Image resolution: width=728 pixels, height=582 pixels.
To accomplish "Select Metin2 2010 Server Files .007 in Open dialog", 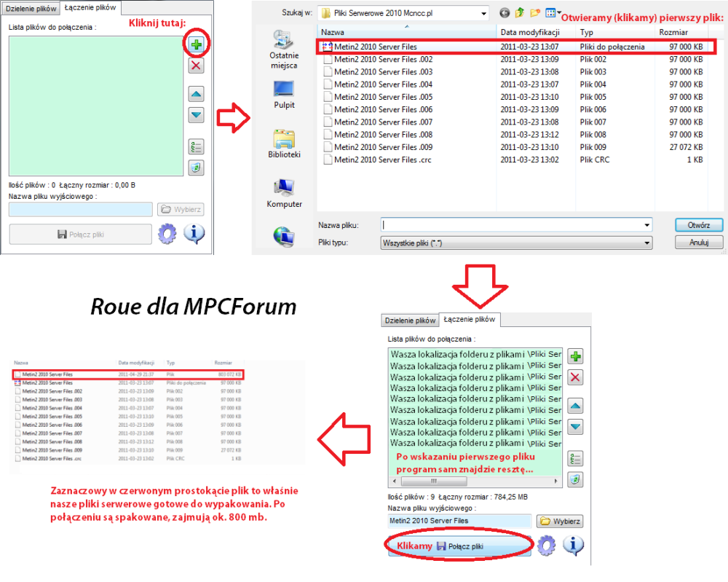I will coord(513,122).
